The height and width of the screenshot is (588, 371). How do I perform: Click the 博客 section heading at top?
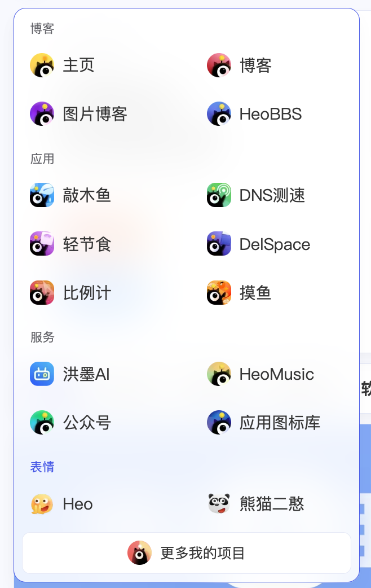pos(42,29)
